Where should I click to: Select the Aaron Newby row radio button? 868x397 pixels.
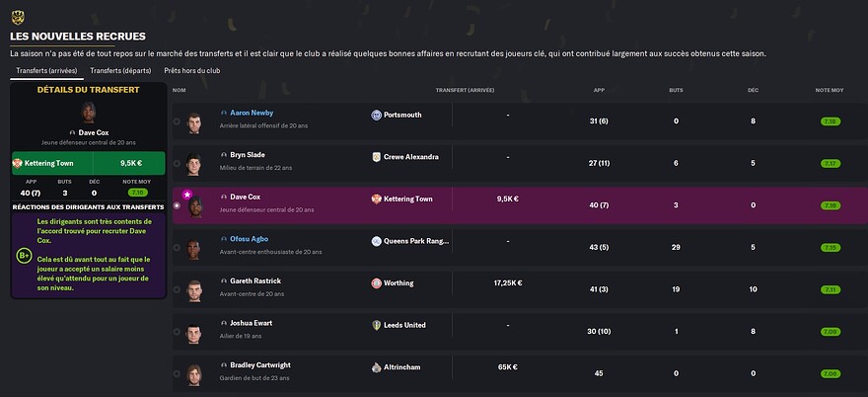tap(177, 121)
